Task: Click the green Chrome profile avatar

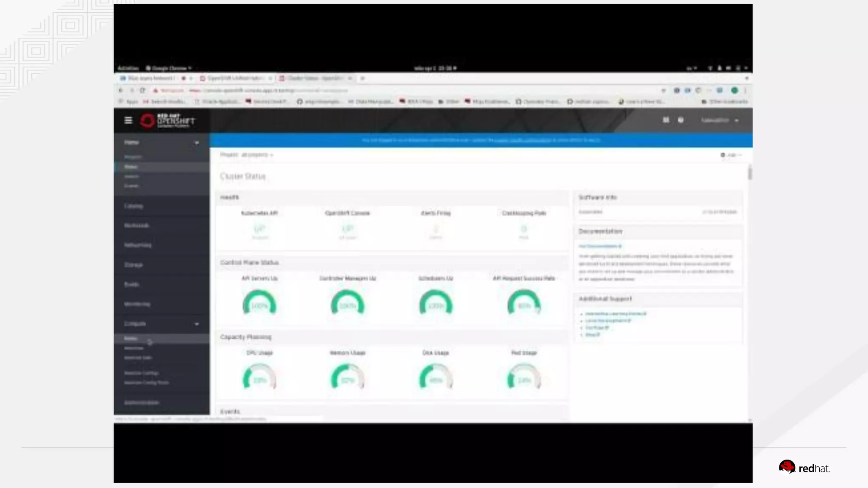Action: pyautogui.click(x=734, y=90)
